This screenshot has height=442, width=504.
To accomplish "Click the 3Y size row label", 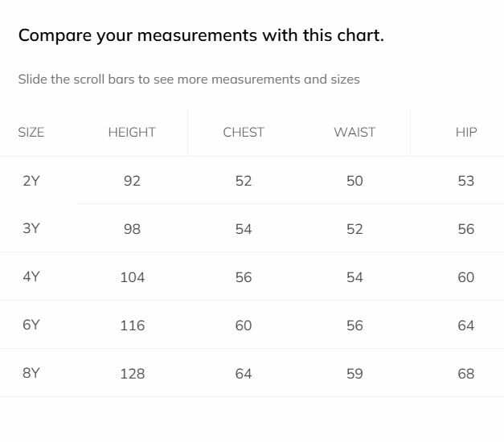I will [31, 228].
